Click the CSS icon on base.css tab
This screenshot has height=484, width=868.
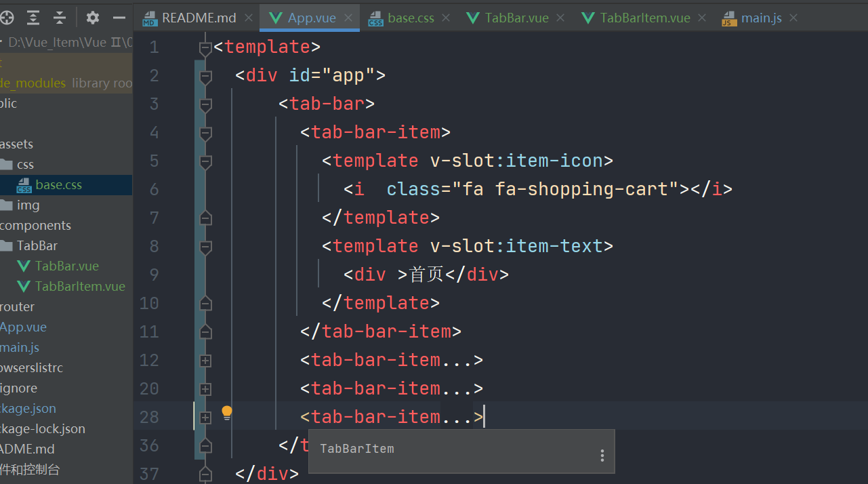(x=375, y=19)
